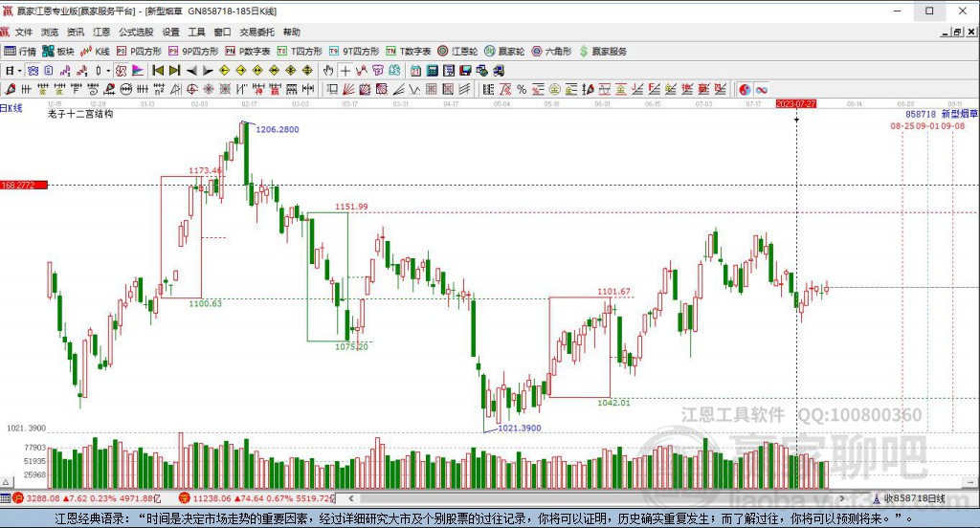Open the 交易委托 menu
The image size is (980, 528).
256,32
